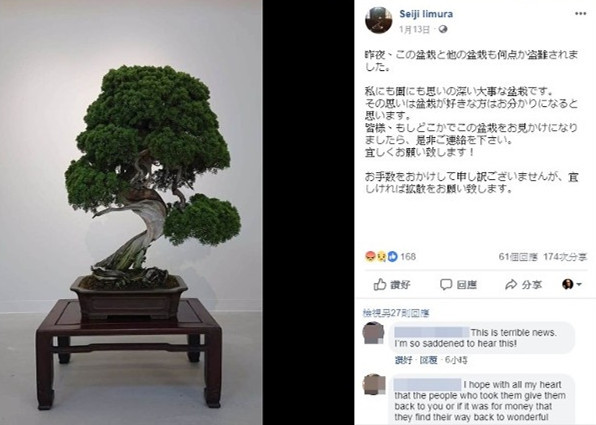Open the three-dot post options menu
The height and width of the screenshot is (425, 596).
tap(580, 14)
